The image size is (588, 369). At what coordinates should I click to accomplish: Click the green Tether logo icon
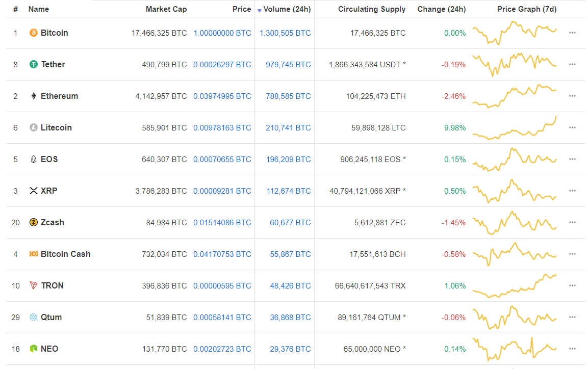pyautogui.click(x=34, y=65)
